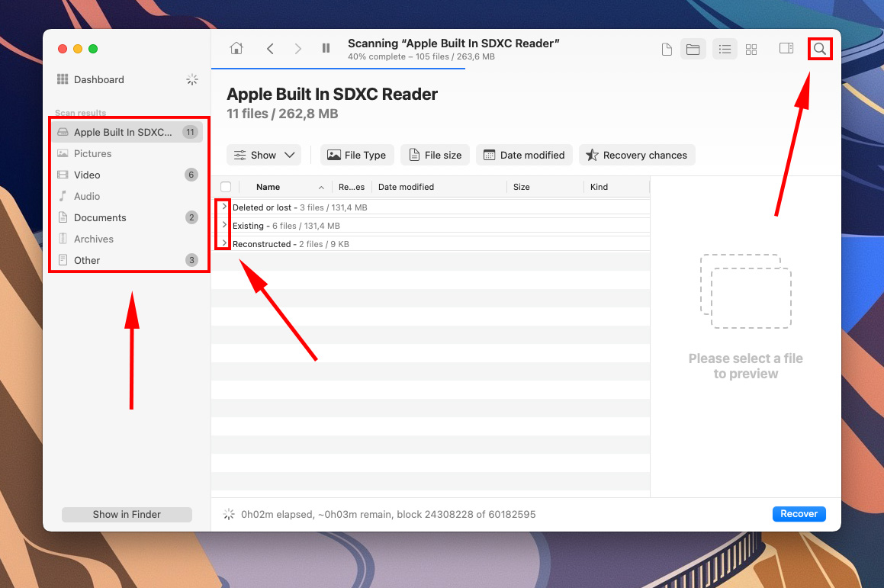Click the search magnifier icon in toolbar

pyautogui.click(x=819, y=48)
